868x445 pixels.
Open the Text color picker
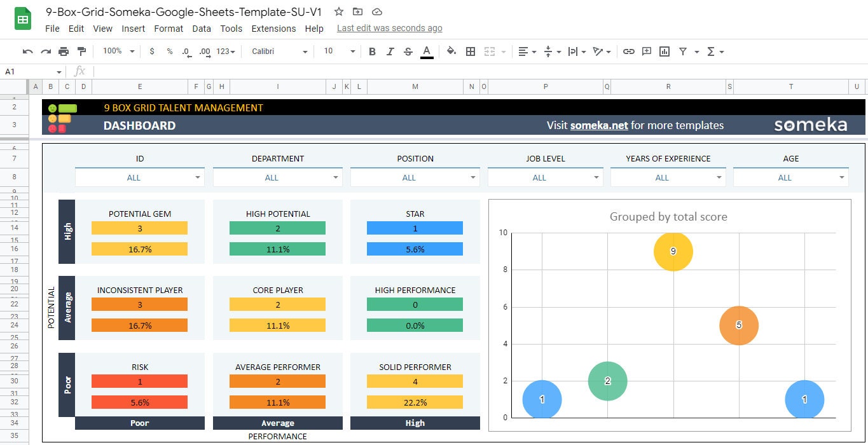point(427,51)
